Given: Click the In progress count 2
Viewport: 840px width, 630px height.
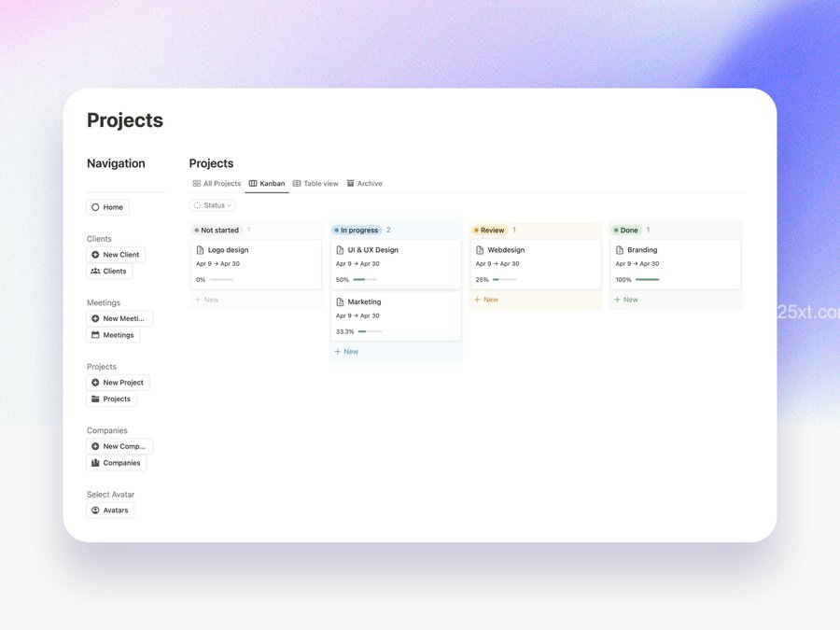Looking at the screenshot, I should tap(388, 230).
